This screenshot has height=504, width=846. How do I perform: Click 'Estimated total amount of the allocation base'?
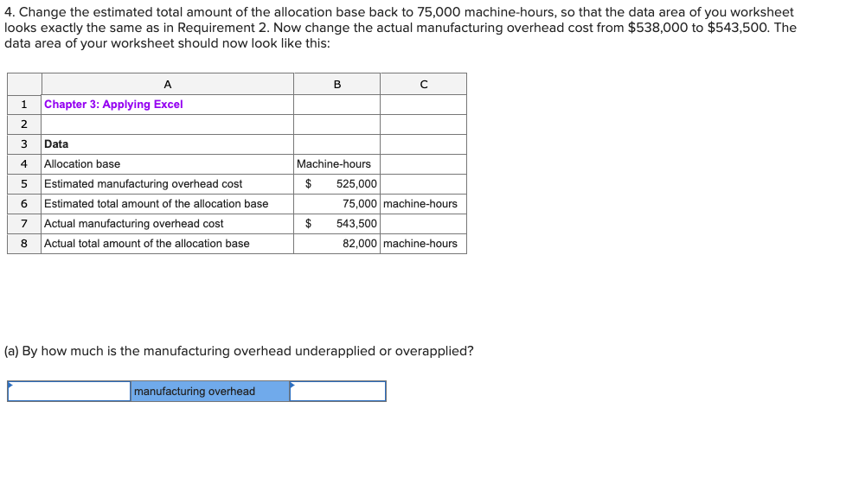[168, 204]
